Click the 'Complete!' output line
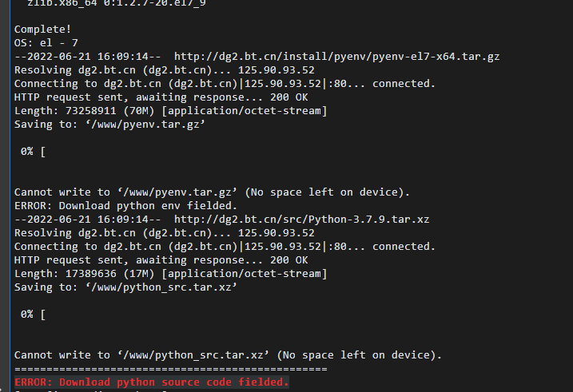Image resolution: width=573 pixels, height=392 pixels. pyautogui.click(x=42, y=30)
